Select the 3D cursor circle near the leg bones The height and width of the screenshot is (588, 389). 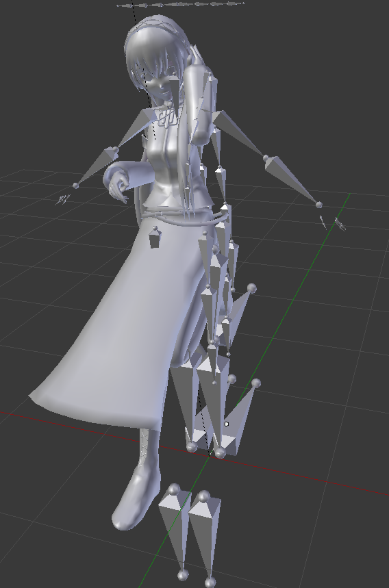226,424
